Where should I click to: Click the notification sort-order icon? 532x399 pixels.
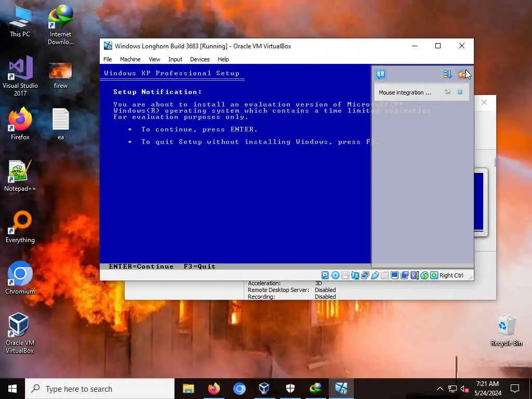(x=447, y=74)
